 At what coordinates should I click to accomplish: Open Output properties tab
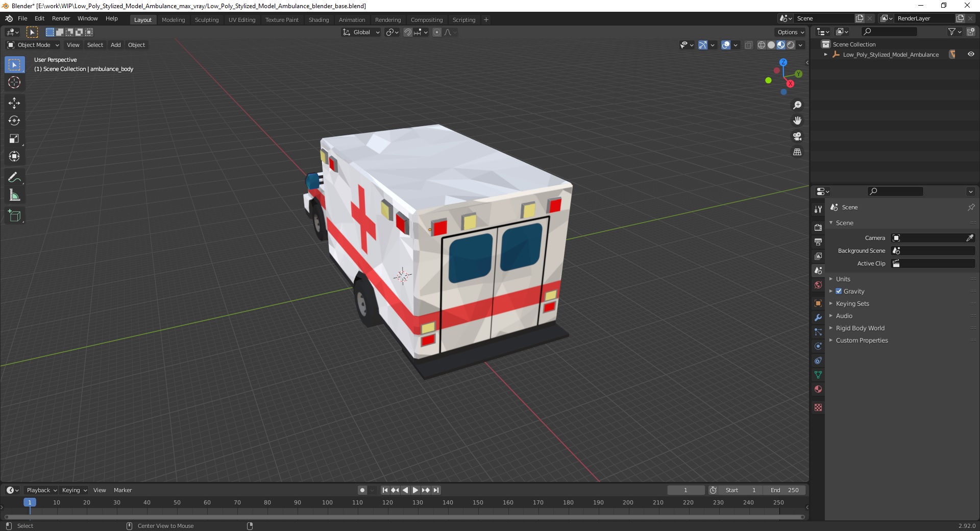click(x=818, y=242)
